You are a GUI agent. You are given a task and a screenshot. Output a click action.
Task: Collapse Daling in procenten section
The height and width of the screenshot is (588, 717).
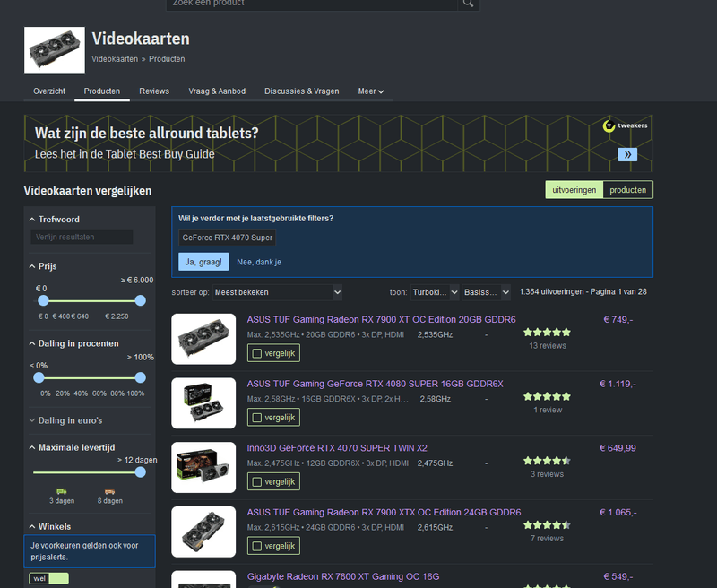coord(73,343)
